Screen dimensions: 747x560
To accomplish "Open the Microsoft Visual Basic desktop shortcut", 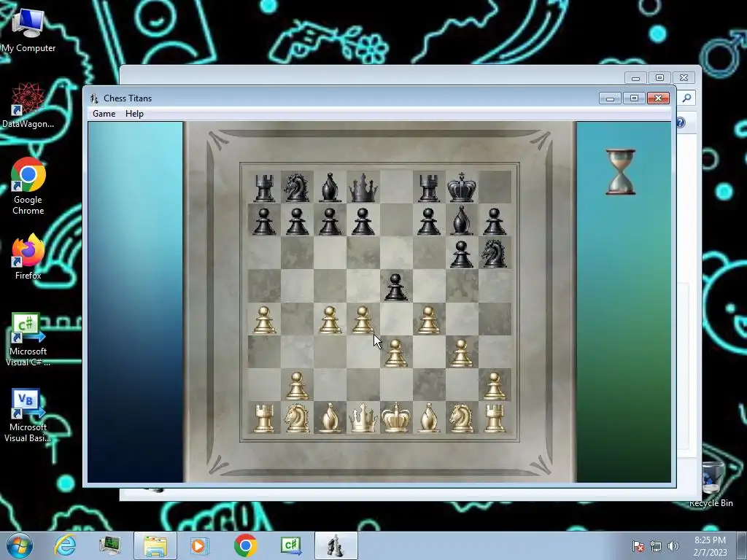I will [28, 416].
